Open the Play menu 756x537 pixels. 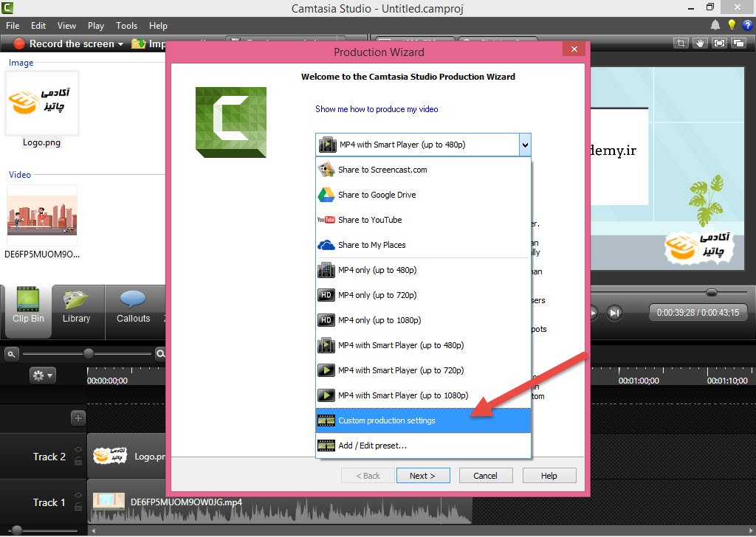pyautogui.click(x=95, y=26)
